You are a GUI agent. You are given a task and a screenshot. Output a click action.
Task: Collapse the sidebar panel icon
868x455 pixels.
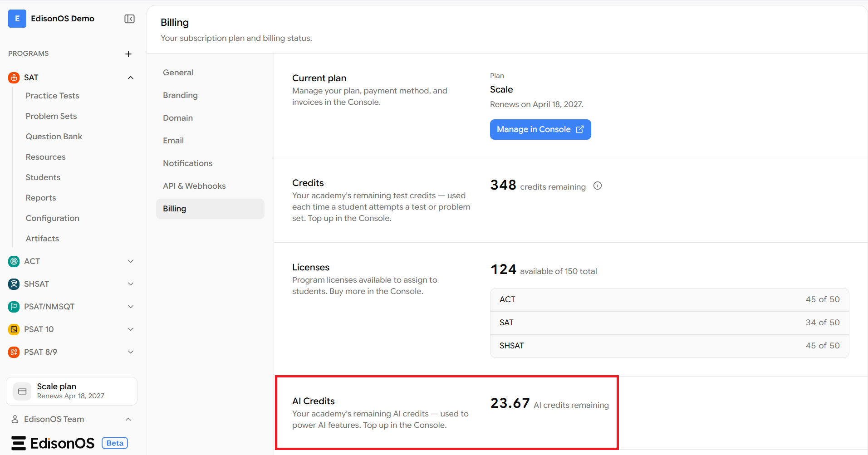click(129, 19)
